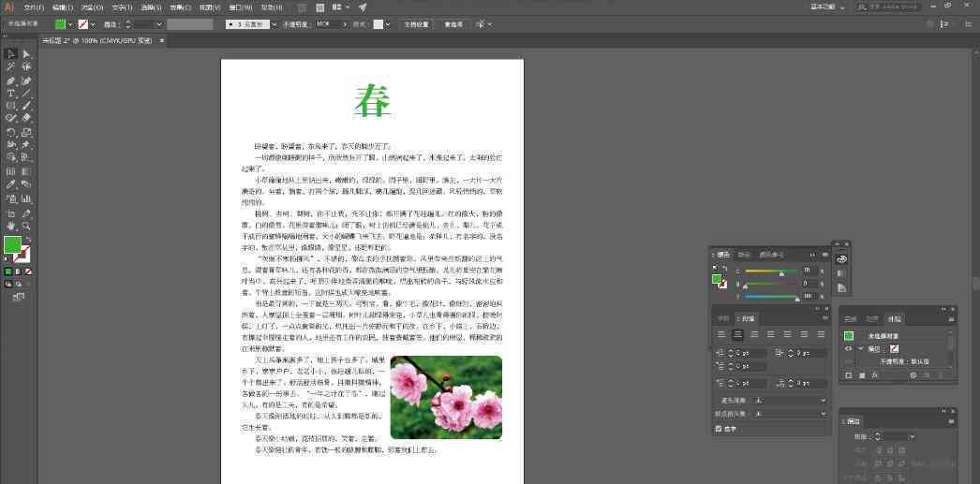The height and width of the screenshot is (484, 980).
Task: Open the graphic style (样式) dropdown in control bar
Action: pos(388,24)
